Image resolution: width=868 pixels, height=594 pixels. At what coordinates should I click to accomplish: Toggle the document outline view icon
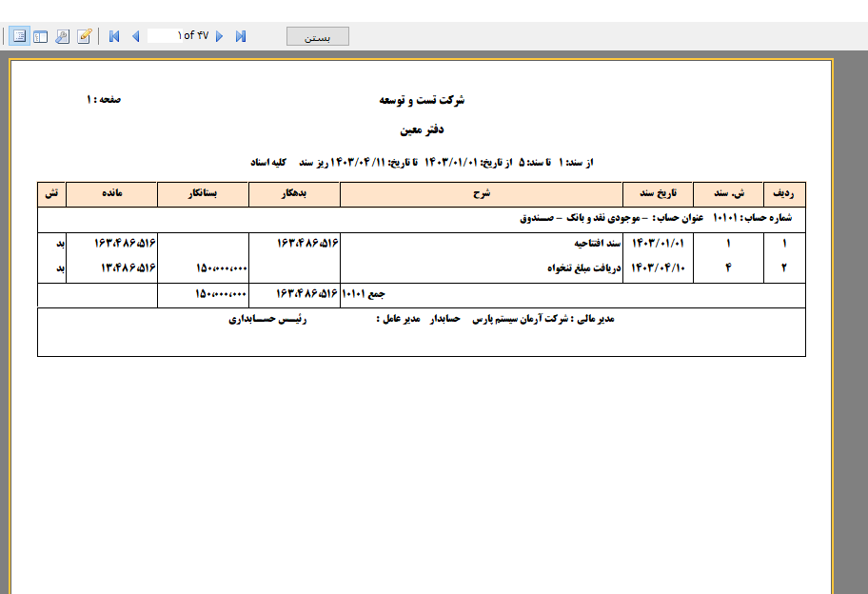(x=19, y=36)
